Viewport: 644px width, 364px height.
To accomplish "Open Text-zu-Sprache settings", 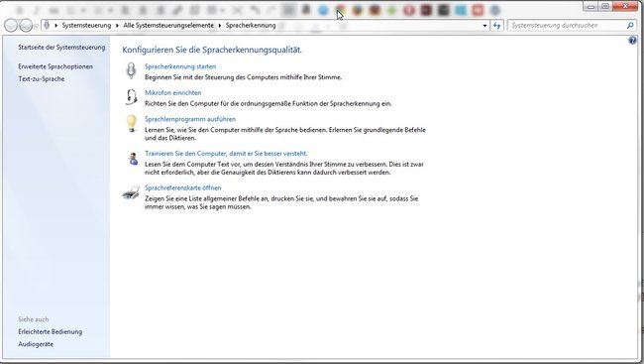I will tap(41, 79).
